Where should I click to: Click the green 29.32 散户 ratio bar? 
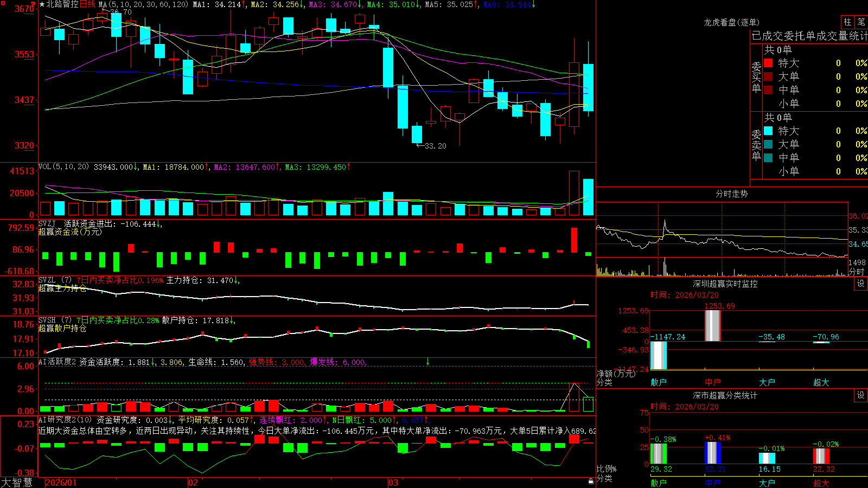[x=658, y=454]
